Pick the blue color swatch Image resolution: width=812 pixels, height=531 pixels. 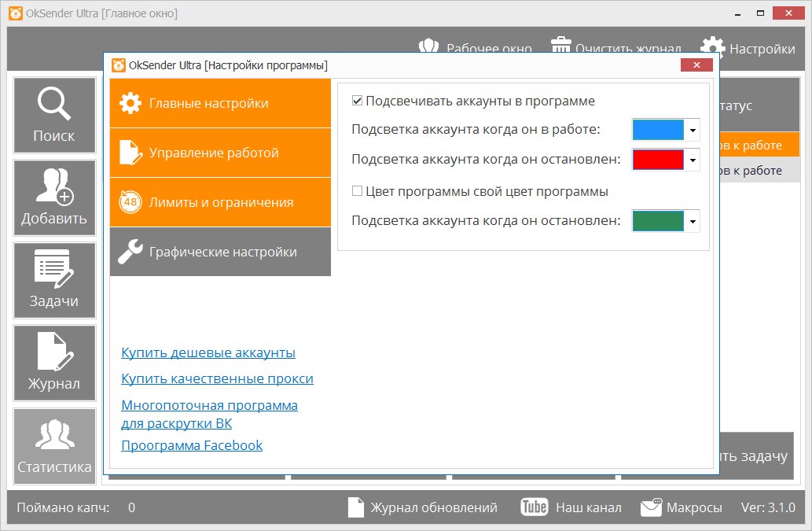click(x=657, y=129)
